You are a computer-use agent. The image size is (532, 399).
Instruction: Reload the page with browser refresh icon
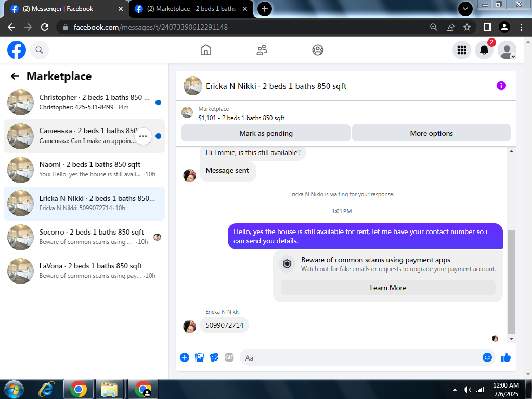click(x=45, y=27)
